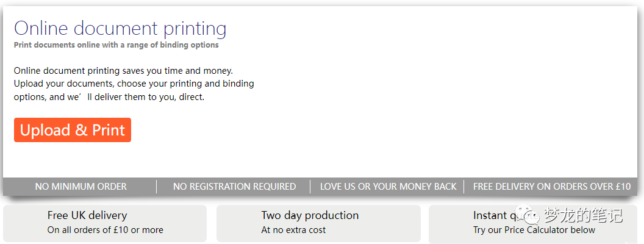The image size is (644, 244).
Task: Click the blank left area of the Free UK delivery card
Action: coord(24,223)
